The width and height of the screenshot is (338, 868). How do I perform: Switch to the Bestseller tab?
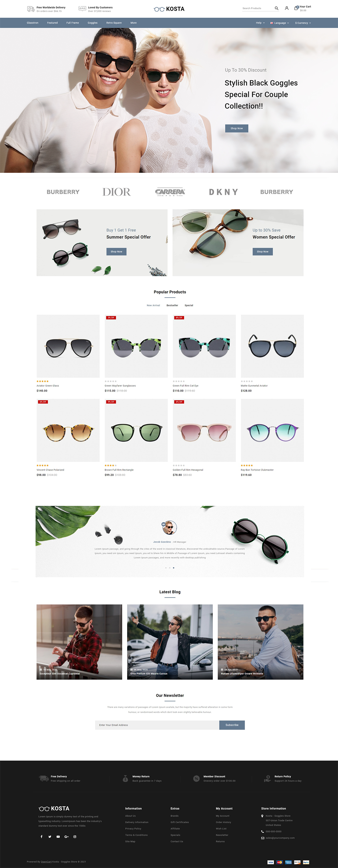pos(172,305)
